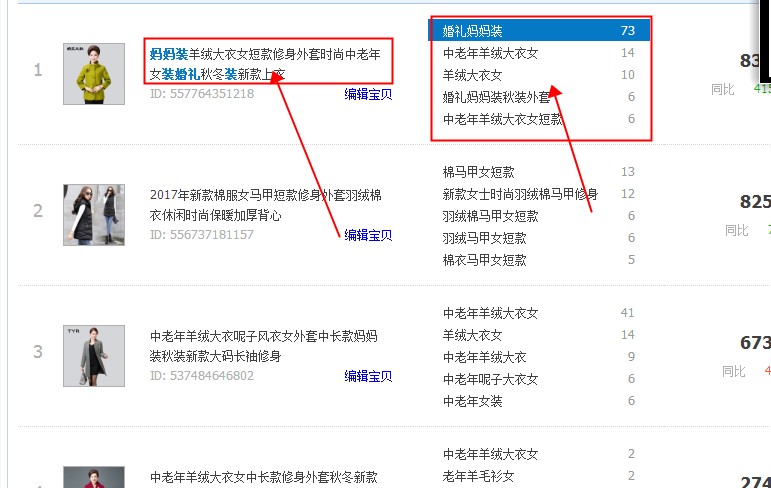Click item ID 537484646802 text
771x488 pixels.
click(x=202, y=375)
